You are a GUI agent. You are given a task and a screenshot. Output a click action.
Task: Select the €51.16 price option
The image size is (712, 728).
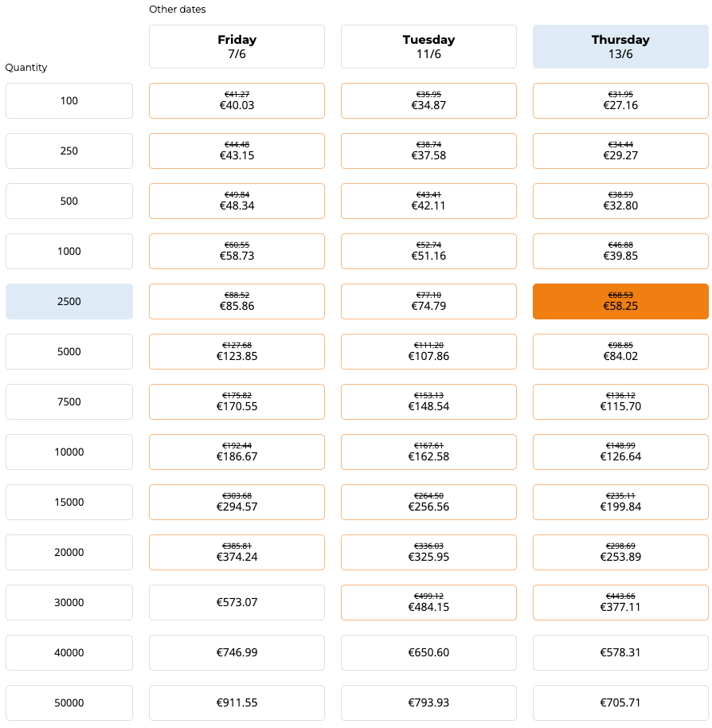coord(428,251)
